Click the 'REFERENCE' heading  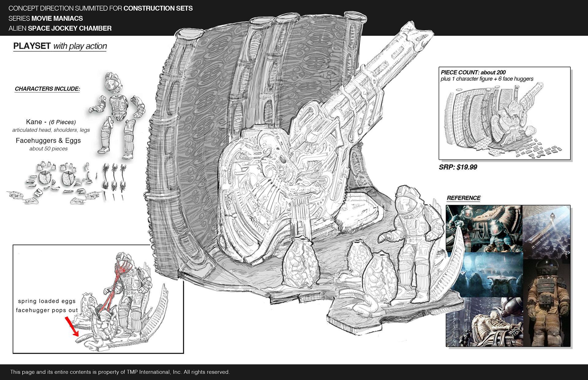(463, 198)
